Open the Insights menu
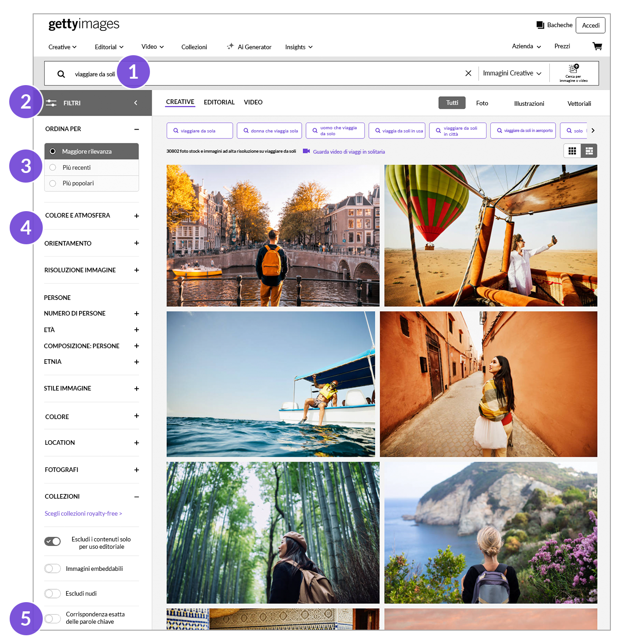644x644 pixels. click(x=299, y=47)
